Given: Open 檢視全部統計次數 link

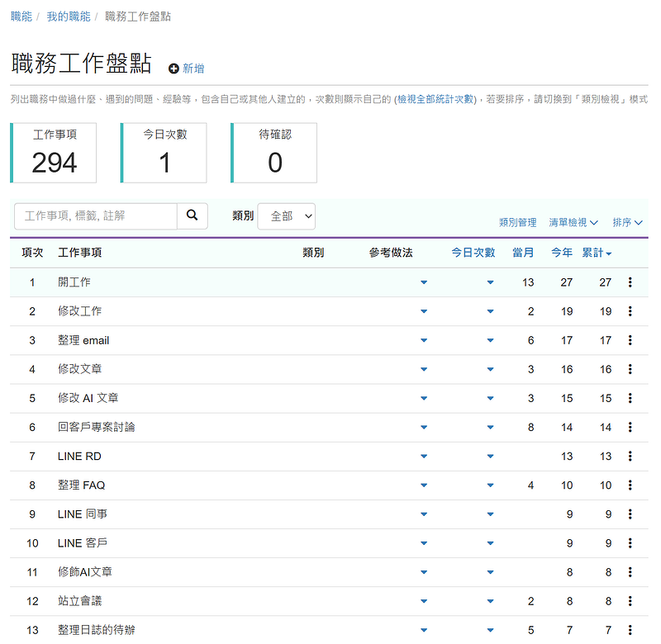Looking at the screenshot, I should click(x=435, y=99).
